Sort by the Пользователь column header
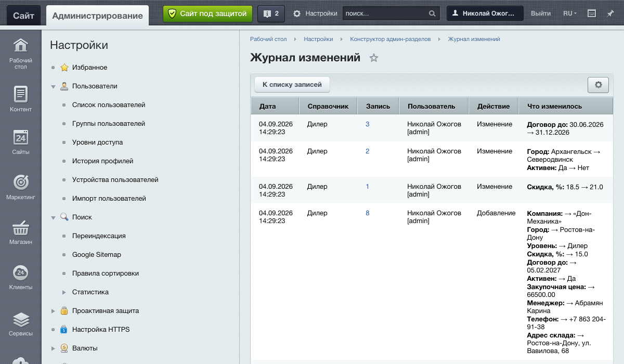The image size is (624, 364). pyautogui.click(x=434, y=106)
